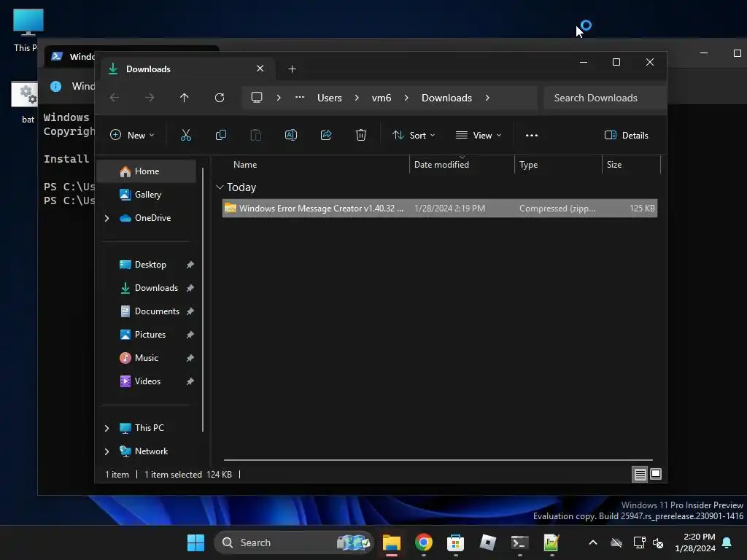
Task: Click the Delete trash icon
Action: click(361, 135)
